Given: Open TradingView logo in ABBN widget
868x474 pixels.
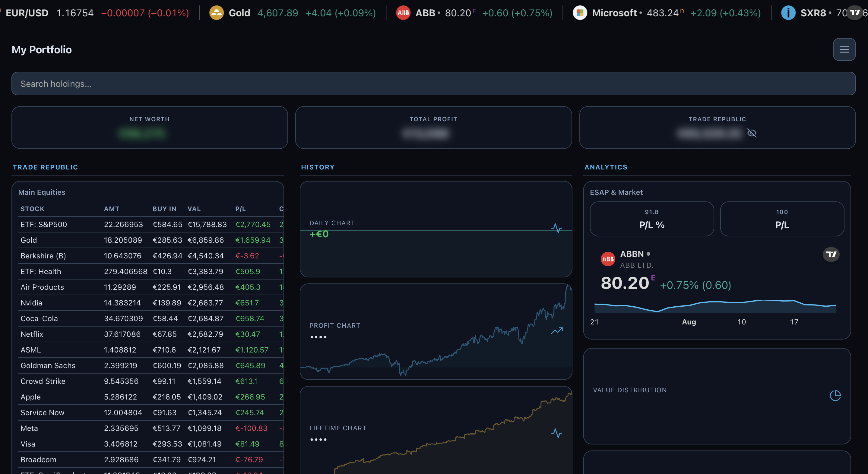Looking at the screenshot, I should pyautogui.click(x=831, y=254).
